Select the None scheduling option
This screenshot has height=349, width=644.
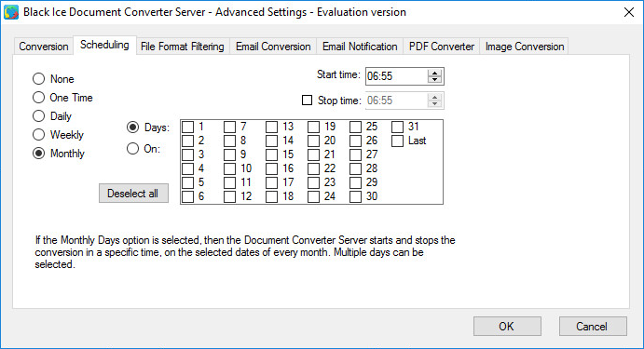pyautogui.click(x=38, y=79)
